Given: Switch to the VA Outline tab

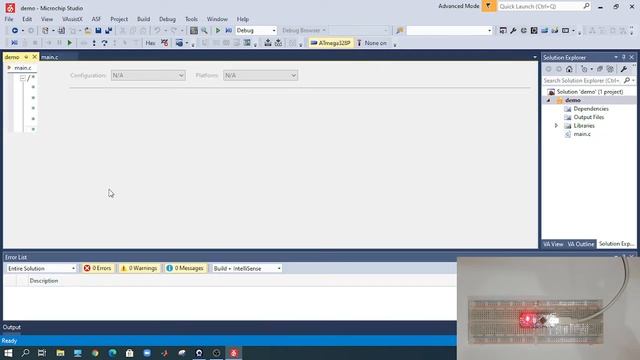Looking at the screenshot, I should click(580, 244).
